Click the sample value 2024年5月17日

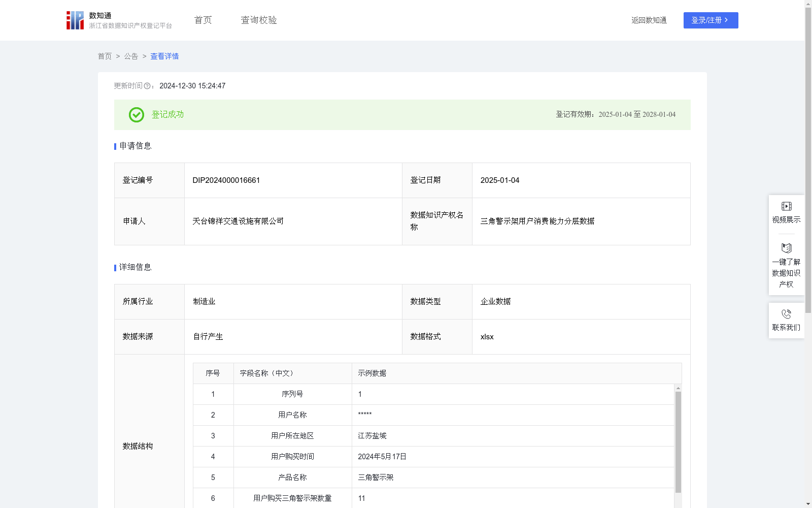pos(382,457)
